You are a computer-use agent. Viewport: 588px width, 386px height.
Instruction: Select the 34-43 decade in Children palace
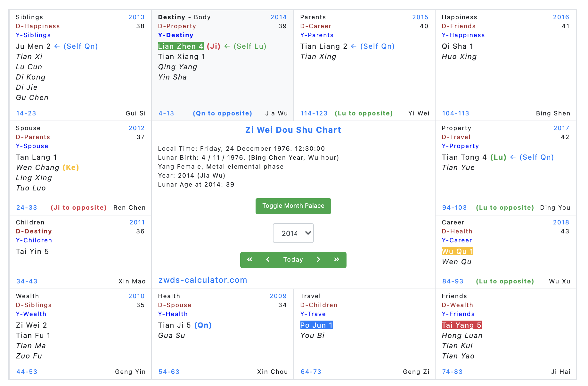tap(27, 281)
